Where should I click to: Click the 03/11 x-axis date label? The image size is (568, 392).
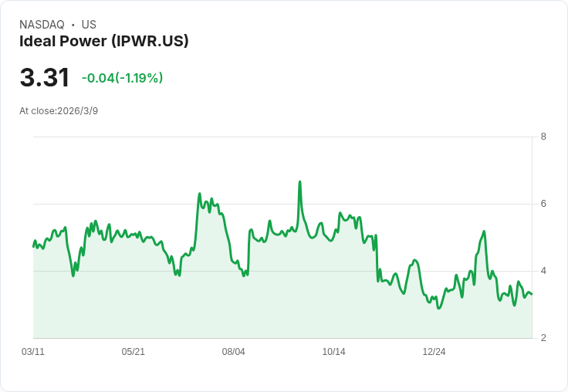point(33,351)
